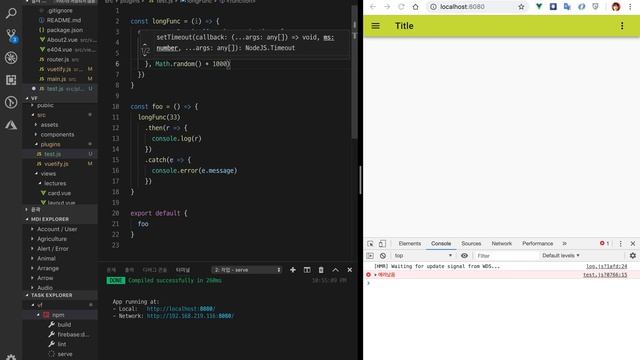This screenshot has height=360, width=640.
Task: Activate the DevTools inspect element picker
Action: point(370,244)
